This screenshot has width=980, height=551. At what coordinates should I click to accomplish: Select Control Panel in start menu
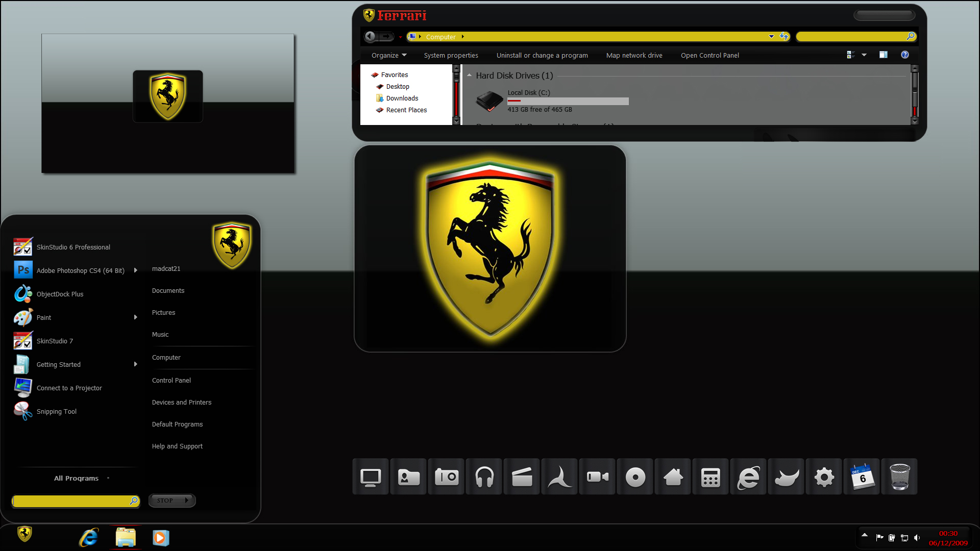point(171,381)
